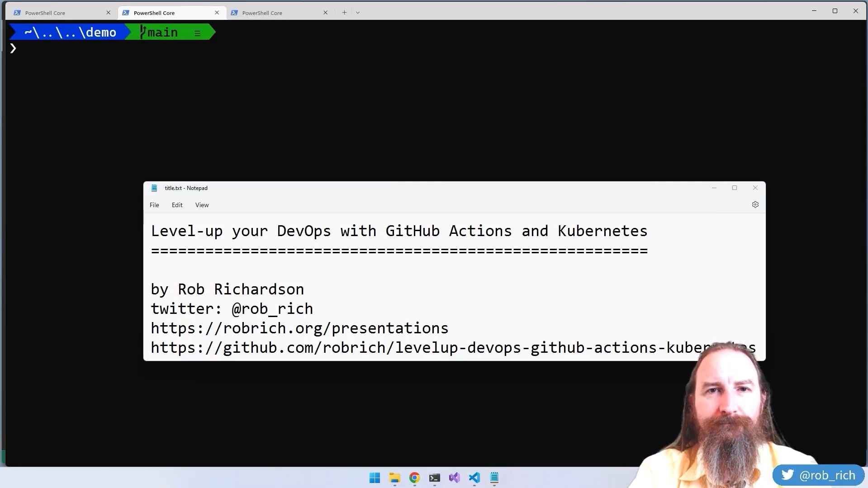868x488 pixels.
Task: Open Windows Terminal from taskbar
Action: (434, 478)
